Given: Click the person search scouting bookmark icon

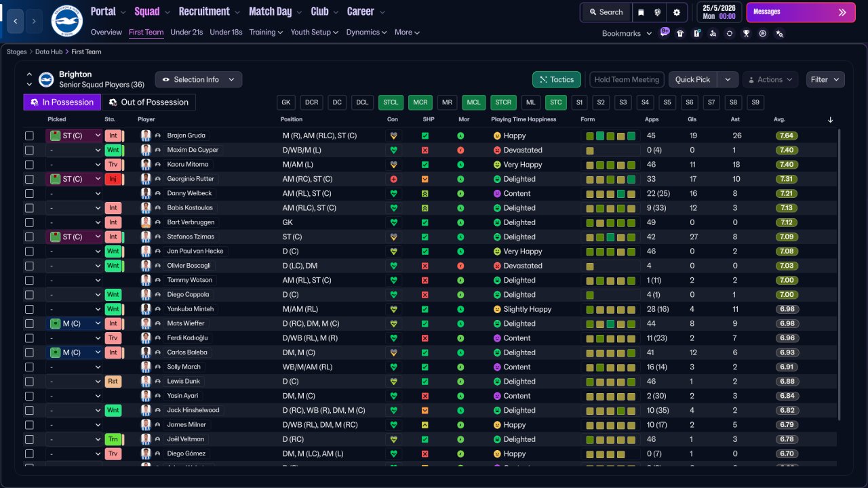Looking at the screenshot, I should 713,33.
